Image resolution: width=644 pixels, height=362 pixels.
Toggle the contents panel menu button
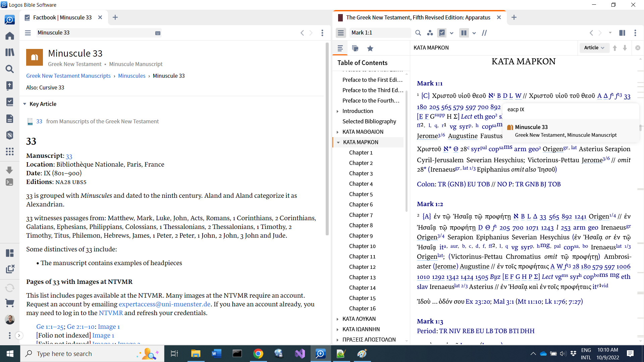pyautogui.click(x=341, y=33)
